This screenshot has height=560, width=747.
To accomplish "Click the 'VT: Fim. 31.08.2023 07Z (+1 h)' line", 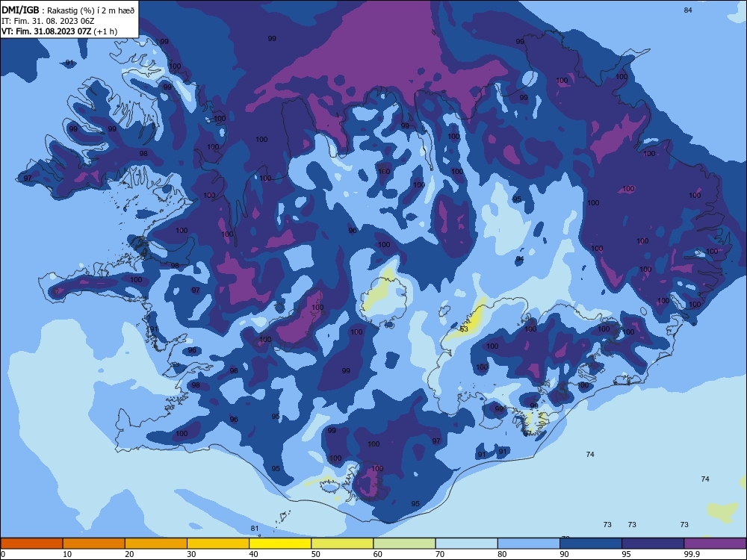I will (x=60, y=31).
